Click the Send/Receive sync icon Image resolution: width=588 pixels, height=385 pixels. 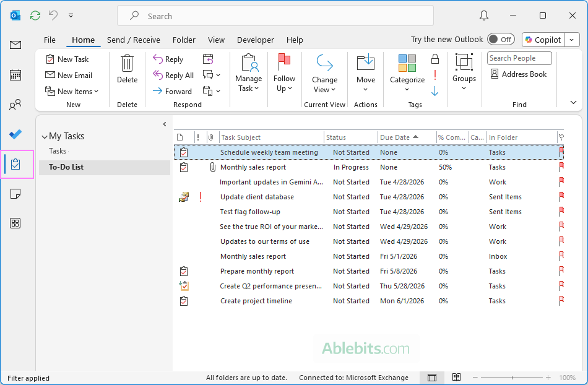click(35, 15)
